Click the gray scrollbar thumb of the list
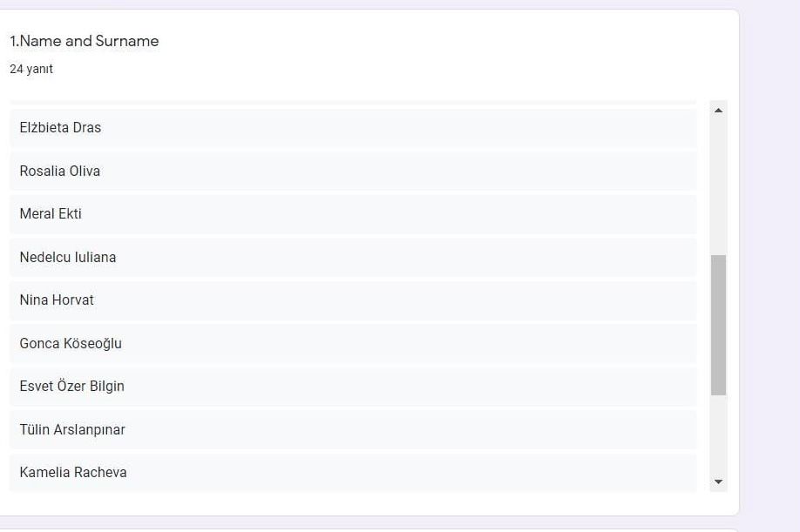The width and height of the screenshot is (800, 532). [x=718, y=325]
